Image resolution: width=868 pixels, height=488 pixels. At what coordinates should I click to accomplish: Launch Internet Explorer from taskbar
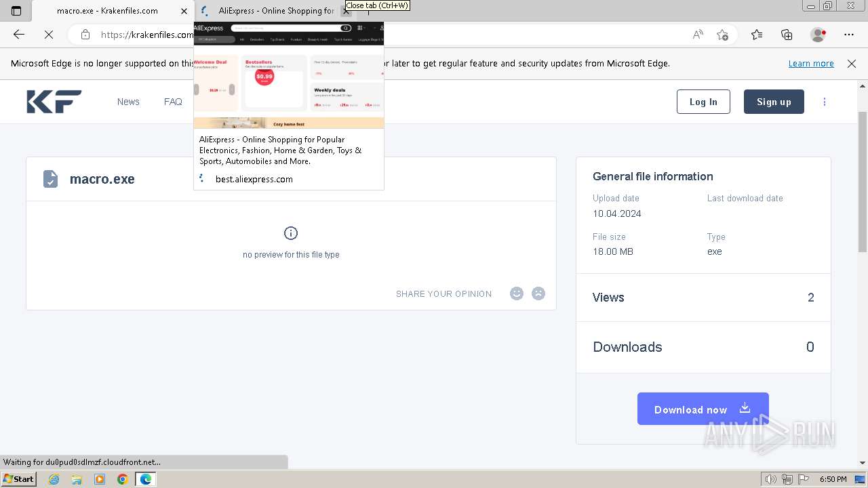coord(54,479)
